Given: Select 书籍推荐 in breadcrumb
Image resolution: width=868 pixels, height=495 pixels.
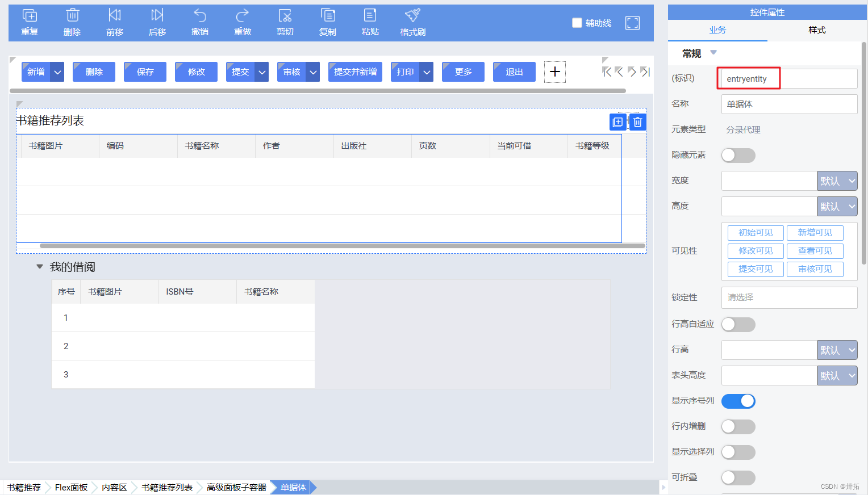Looking at the screenshot, I should (24, 488).
